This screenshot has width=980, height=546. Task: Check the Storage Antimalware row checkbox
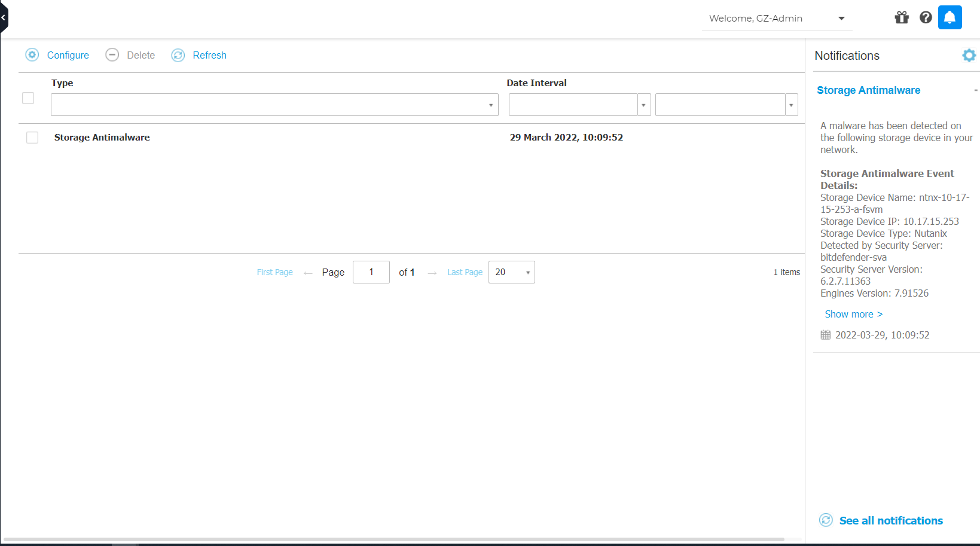(32, 138)
